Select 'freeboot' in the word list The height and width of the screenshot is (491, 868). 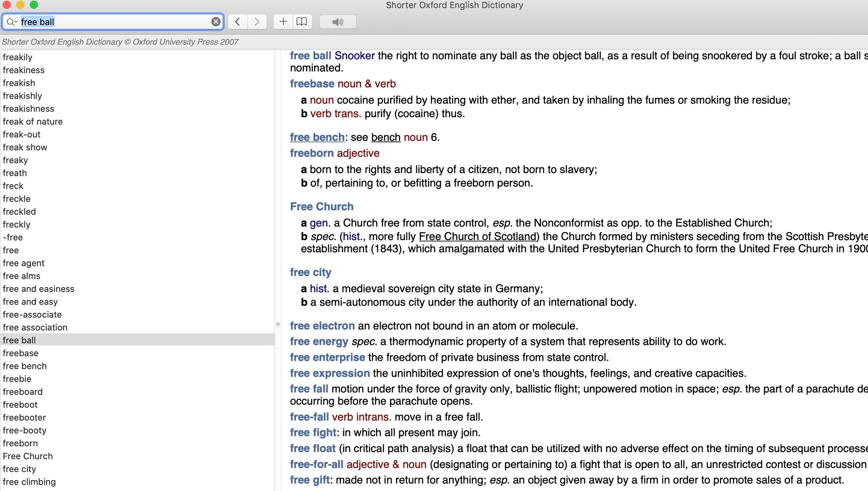click(137, 405)
